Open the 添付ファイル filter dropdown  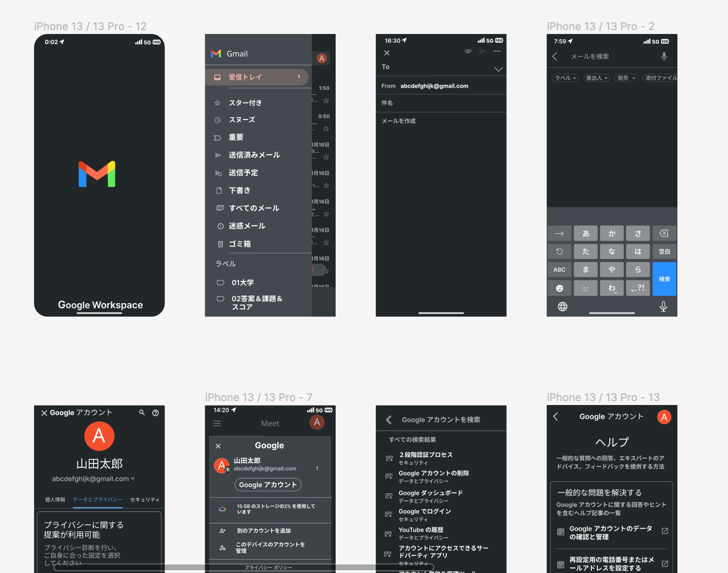point(660,78)
